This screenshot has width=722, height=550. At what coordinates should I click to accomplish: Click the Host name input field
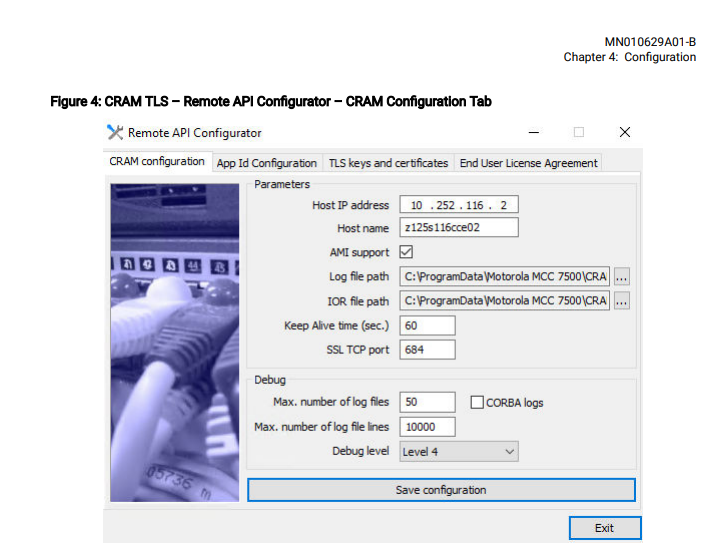pyautogui.click(x=459, y=228)
